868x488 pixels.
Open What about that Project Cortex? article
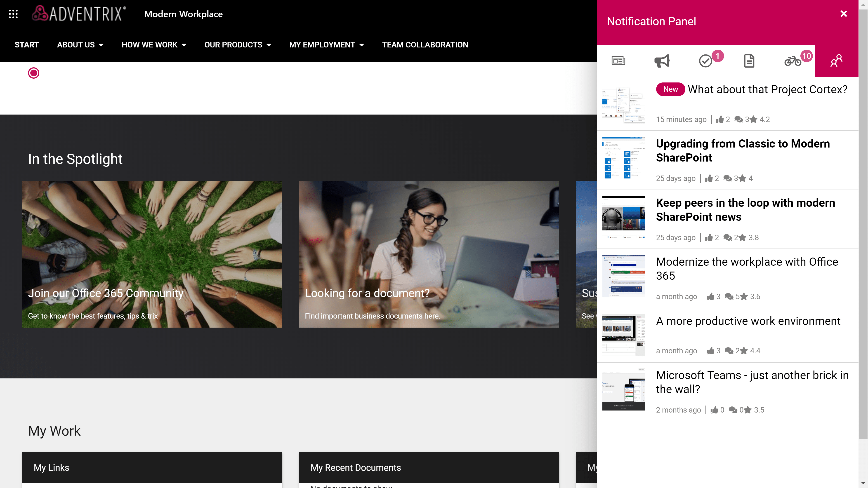click(768, 89)
